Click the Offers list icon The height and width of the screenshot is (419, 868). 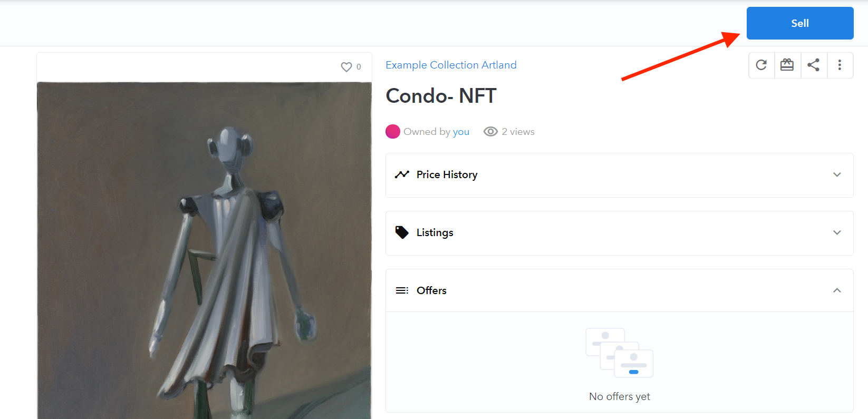(402, 290)
